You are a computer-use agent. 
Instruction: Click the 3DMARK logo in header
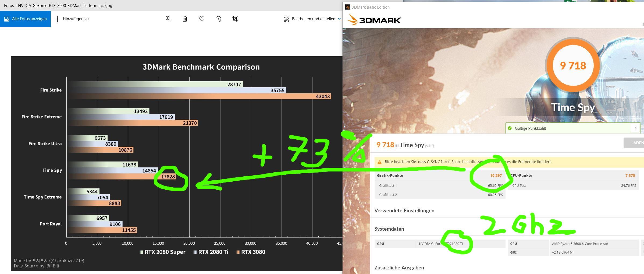point(374,20)
